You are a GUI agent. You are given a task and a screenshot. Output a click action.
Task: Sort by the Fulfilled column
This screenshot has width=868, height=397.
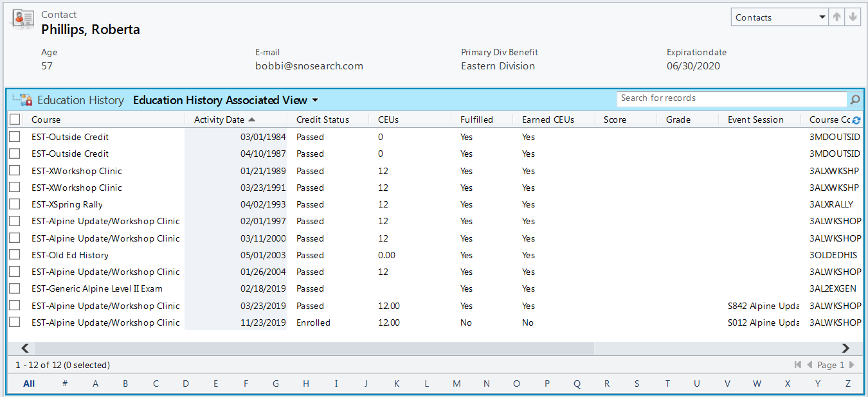pyautogui.click(x=476, y=119)
